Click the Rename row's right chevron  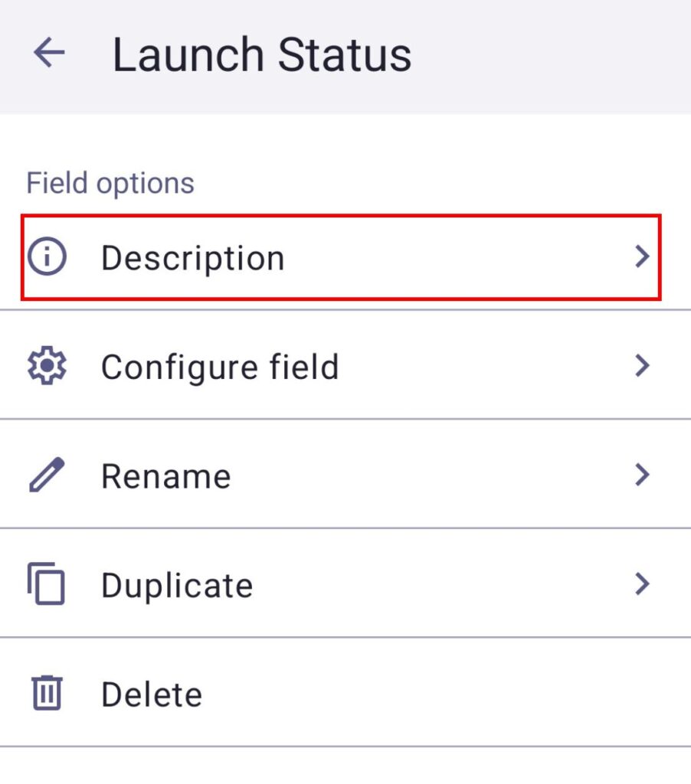(642, 475)
